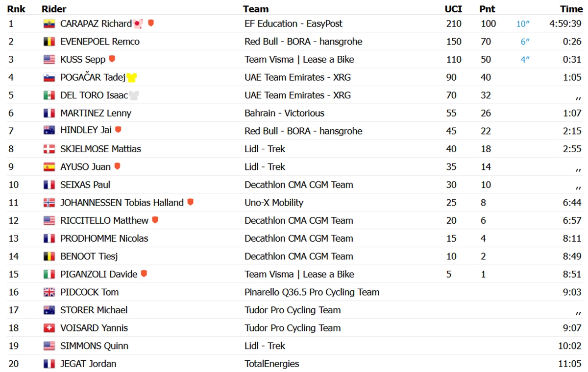Image resolution: width=588 pixels, height=372 pixels.
Task: Click the Ecuador flag next to Carapaz
Action: (49, 23)
